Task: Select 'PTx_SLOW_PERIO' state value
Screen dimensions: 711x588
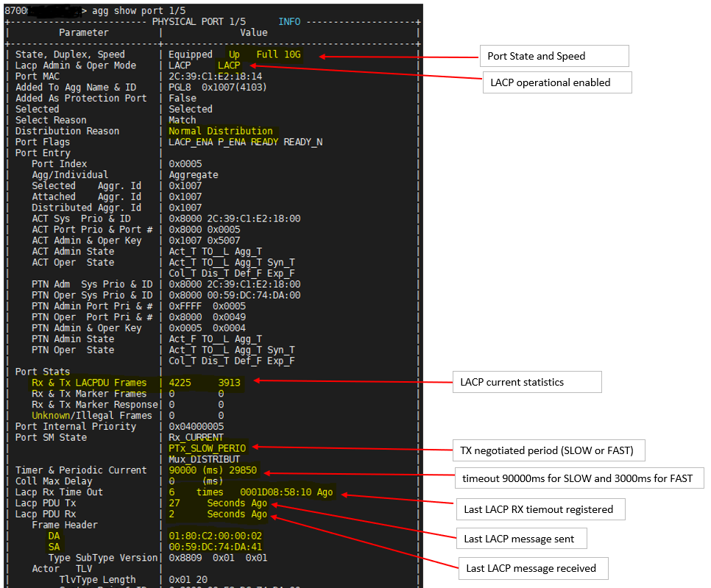Action: [x=208, y=448]
